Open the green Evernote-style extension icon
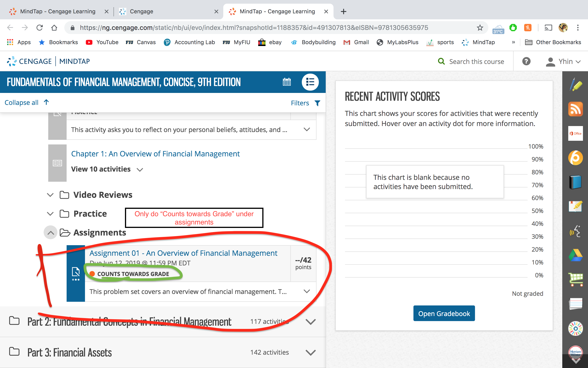The image size is (588, 368). coord(513,28)
